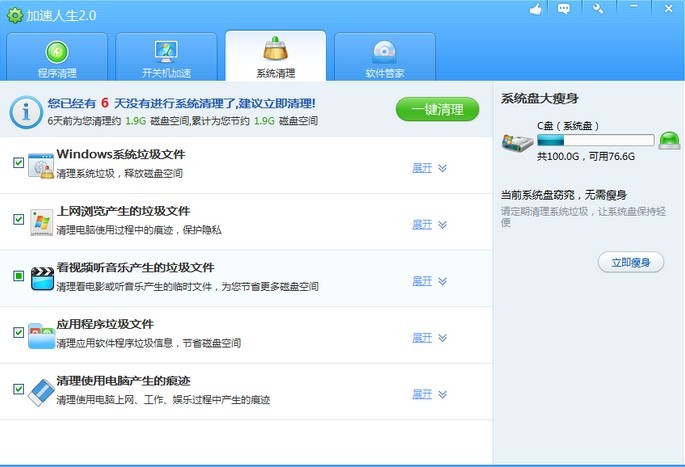Open the feedback chat bubble icon

(564, 9)
